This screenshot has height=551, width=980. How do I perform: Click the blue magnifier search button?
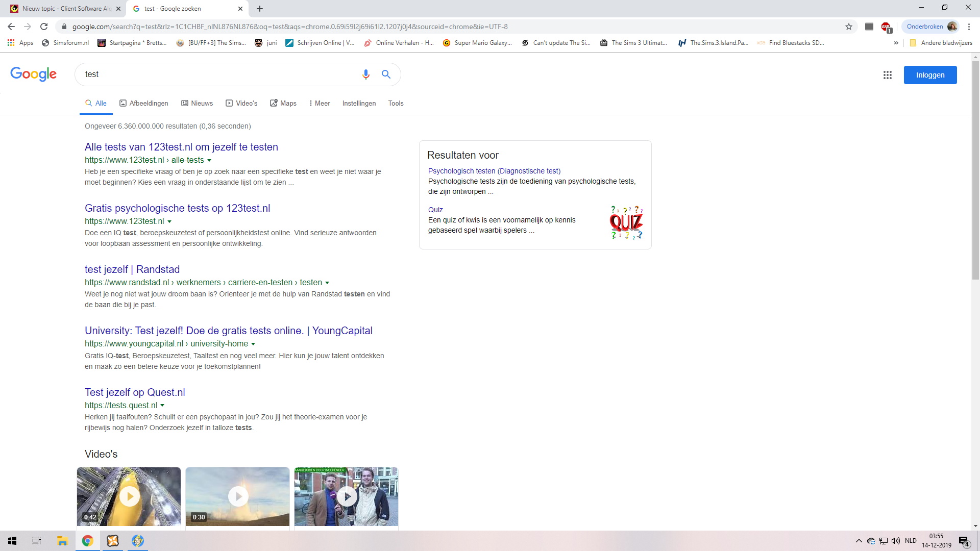pos(386,74)
